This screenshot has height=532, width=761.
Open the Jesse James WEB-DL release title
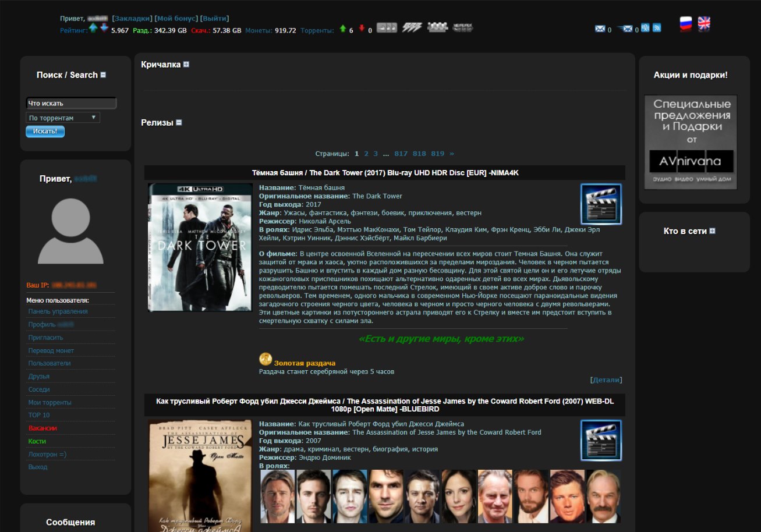385,405
